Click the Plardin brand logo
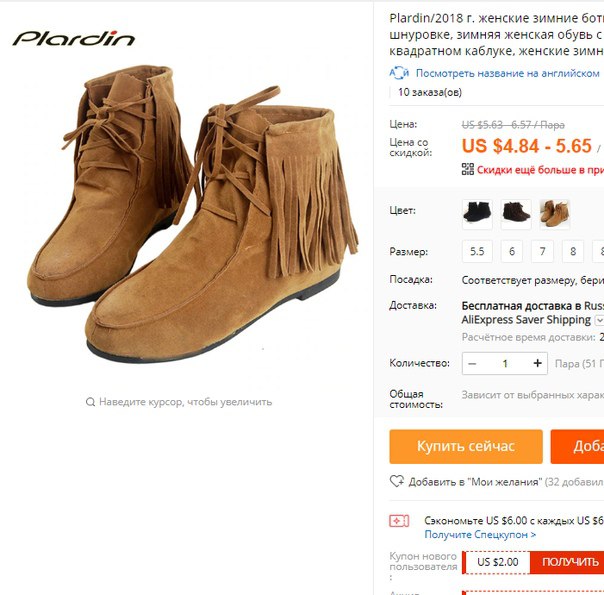The height and width of the screenshot is (595, 604). point(74,39)
